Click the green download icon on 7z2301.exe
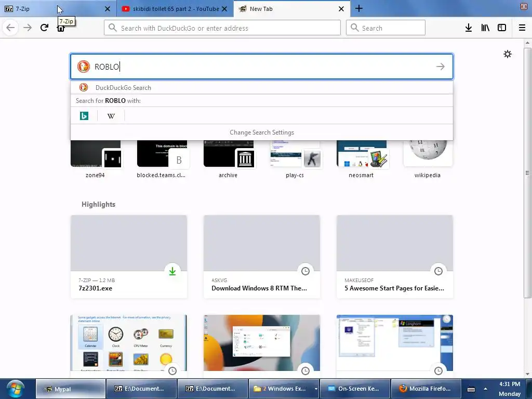The height and width of the screenshot is (399, 532). click(172, 271)
